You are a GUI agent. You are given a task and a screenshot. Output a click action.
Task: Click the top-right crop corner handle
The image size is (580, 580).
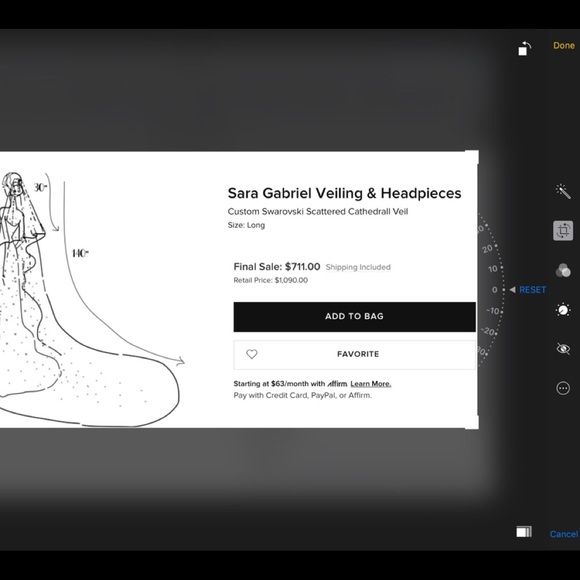(472, 157)
